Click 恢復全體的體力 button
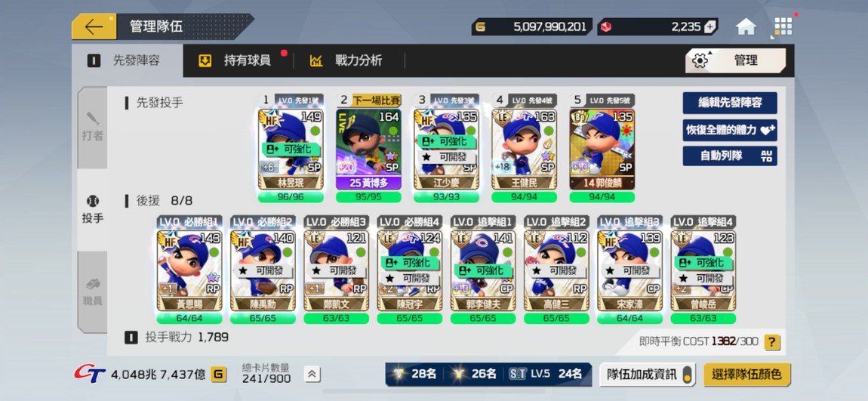The width and height of the screenshot is (868, 401). (730, 130)
